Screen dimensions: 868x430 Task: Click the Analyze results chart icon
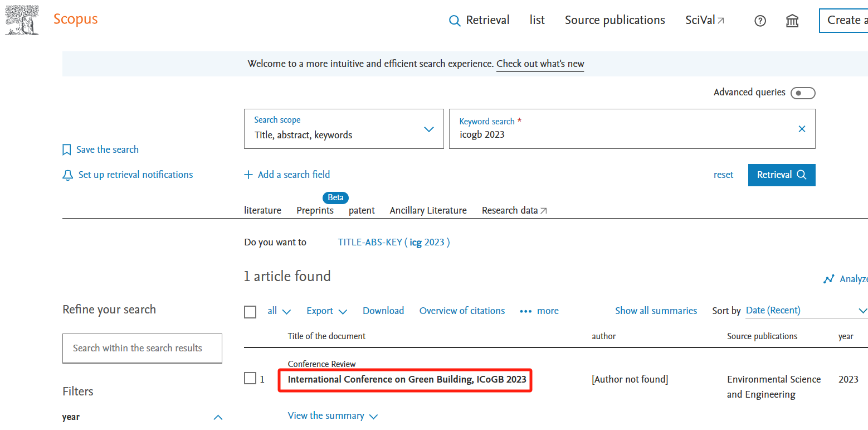(829, 279)
